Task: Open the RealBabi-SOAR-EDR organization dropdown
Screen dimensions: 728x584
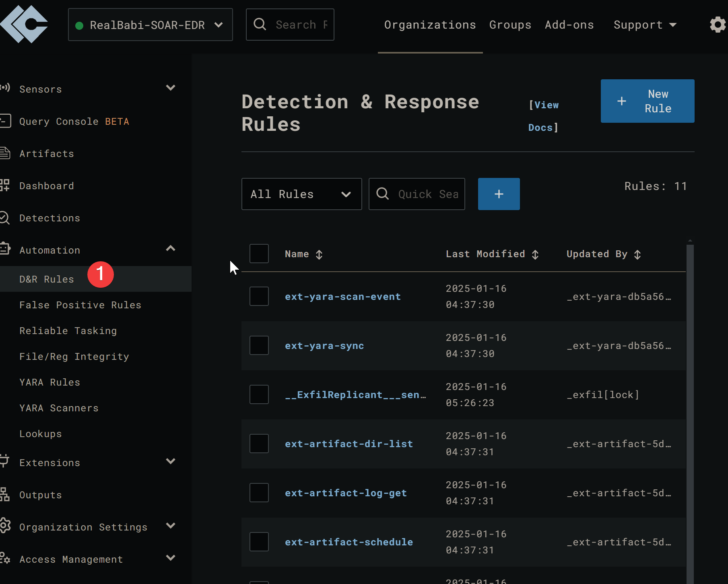Action: click(x=151, y=25)
